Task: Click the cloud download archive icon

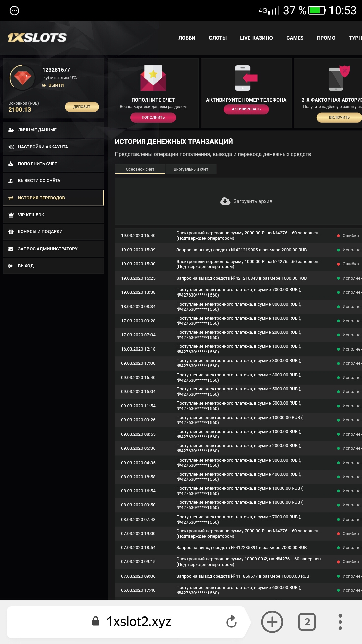Action: pos(225,201)
